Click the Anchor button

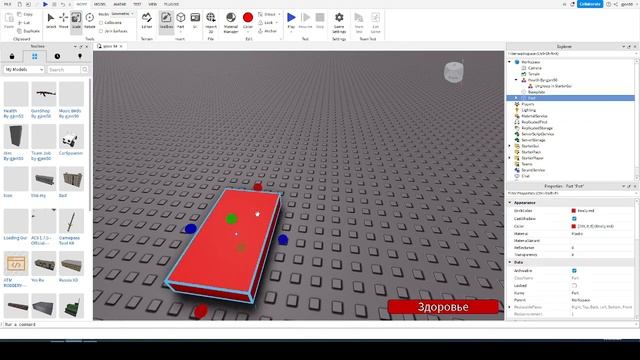(x=267, y=31)
